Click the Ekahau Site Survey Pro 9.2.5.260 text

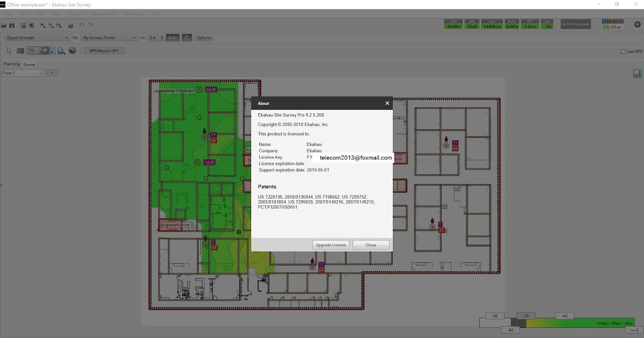pos(291,115)
